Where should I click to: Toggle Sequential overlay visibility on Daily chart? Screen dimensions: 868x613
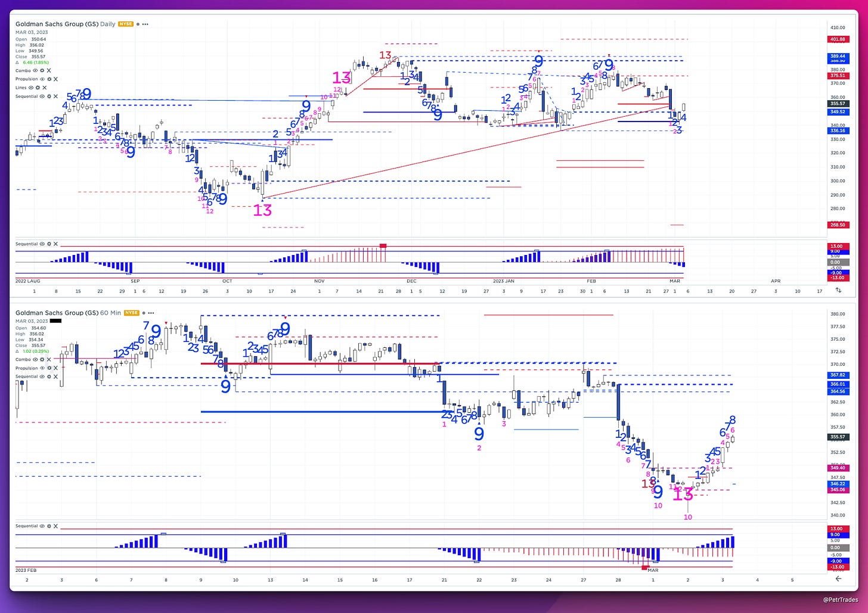tap(42, 97)
